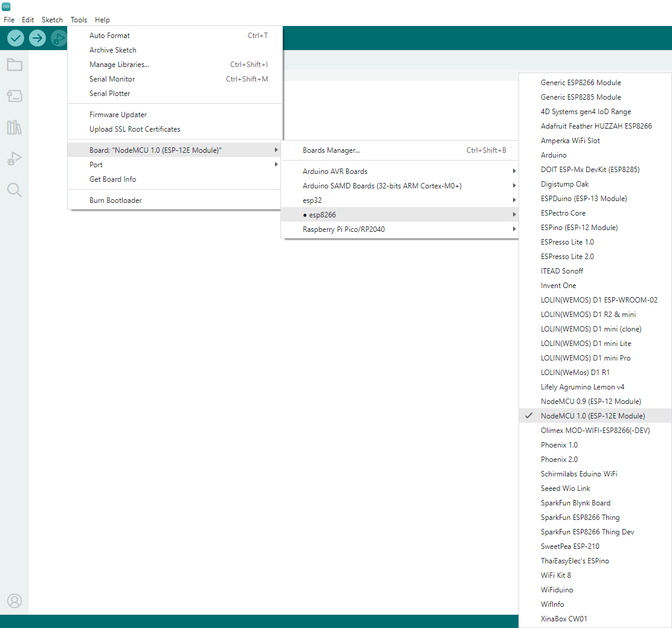Choose the Arduino esp8266 board entry
This screenshot has height=628, width=672.
click(x=595, y=155)
